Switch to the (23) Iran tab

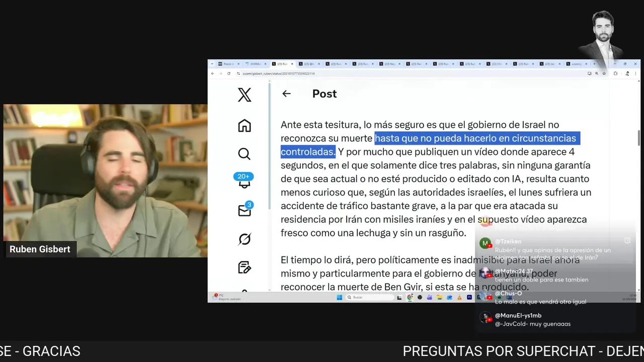click(550, 64)
